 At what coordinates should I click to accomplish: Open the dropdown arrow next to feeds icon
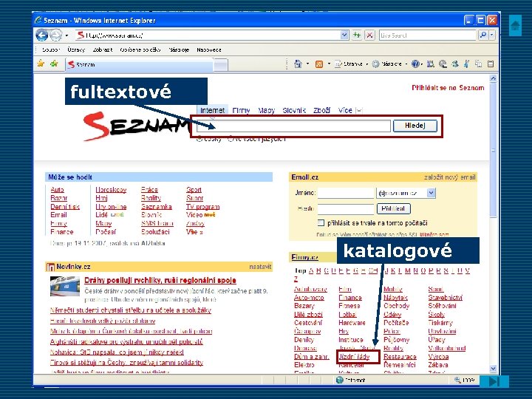coord(329,64)
